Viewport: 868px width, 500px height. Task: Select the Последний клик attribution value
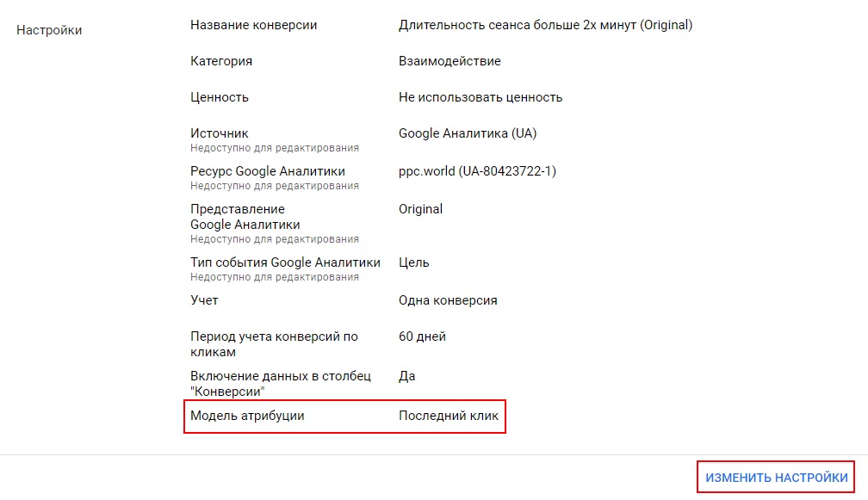pyautogui.click(x=449, y=416)
